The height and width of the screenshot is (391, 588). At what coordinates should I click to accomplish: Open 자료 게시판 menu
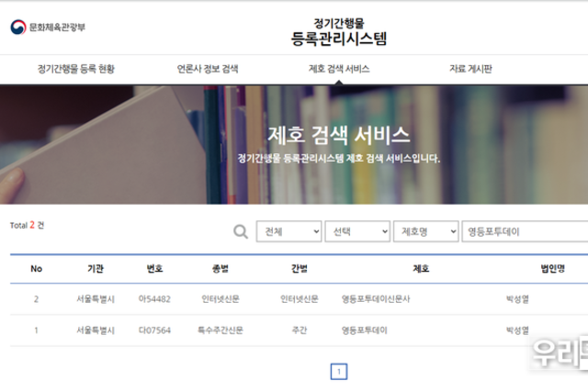coord(470,69)
